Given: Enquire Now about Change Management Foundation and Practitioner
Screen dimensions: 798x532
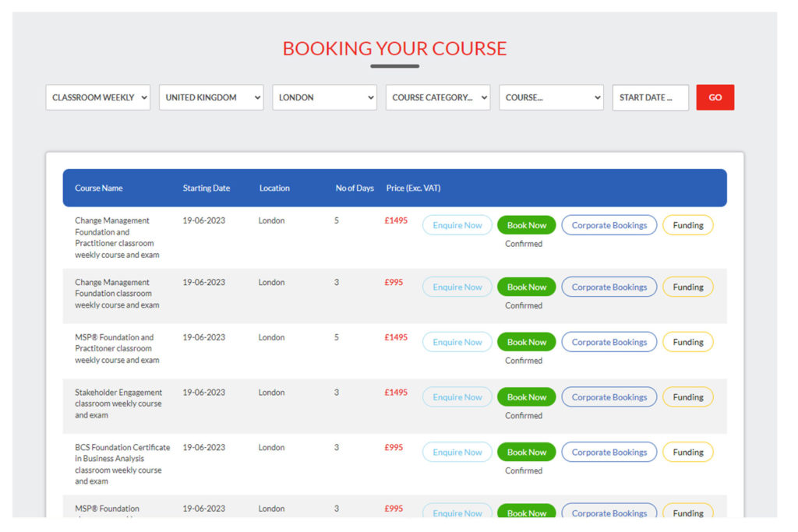Looking at the screenshot, I should 457,225.
